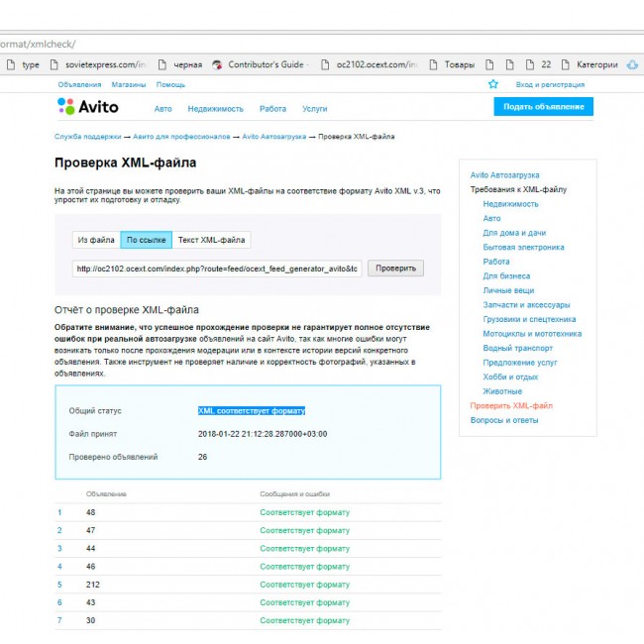Open the Contributor's Guide bookmark

(260, 65)
